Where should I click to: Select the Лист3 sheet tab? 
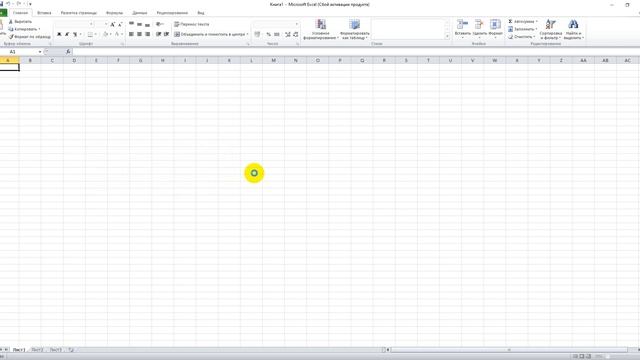(56, 350)
